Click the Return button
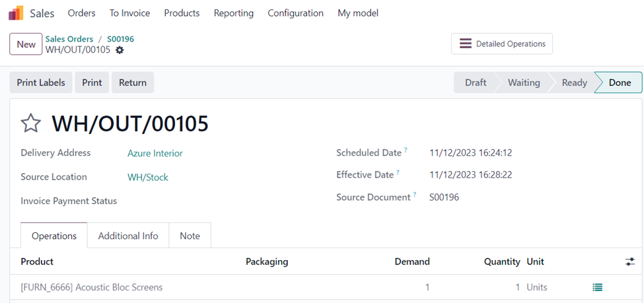This screenshot has height=303, width=644. point(133,83)
